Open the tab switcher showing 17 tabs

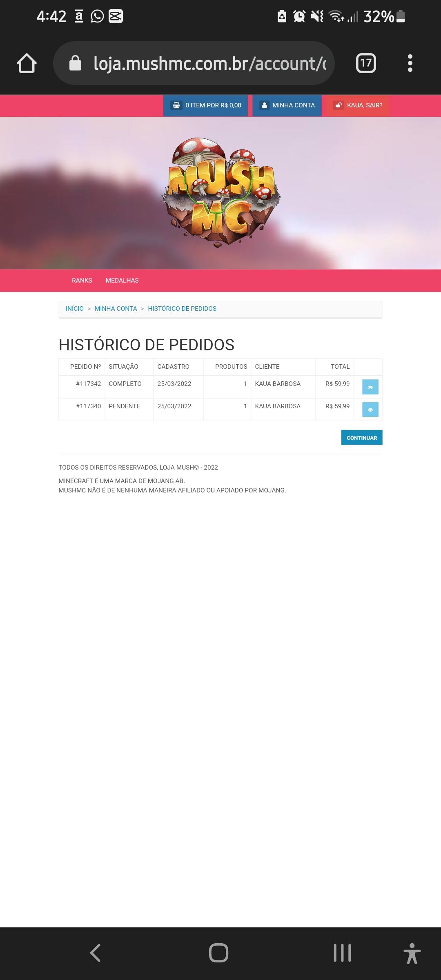point(366,63)
